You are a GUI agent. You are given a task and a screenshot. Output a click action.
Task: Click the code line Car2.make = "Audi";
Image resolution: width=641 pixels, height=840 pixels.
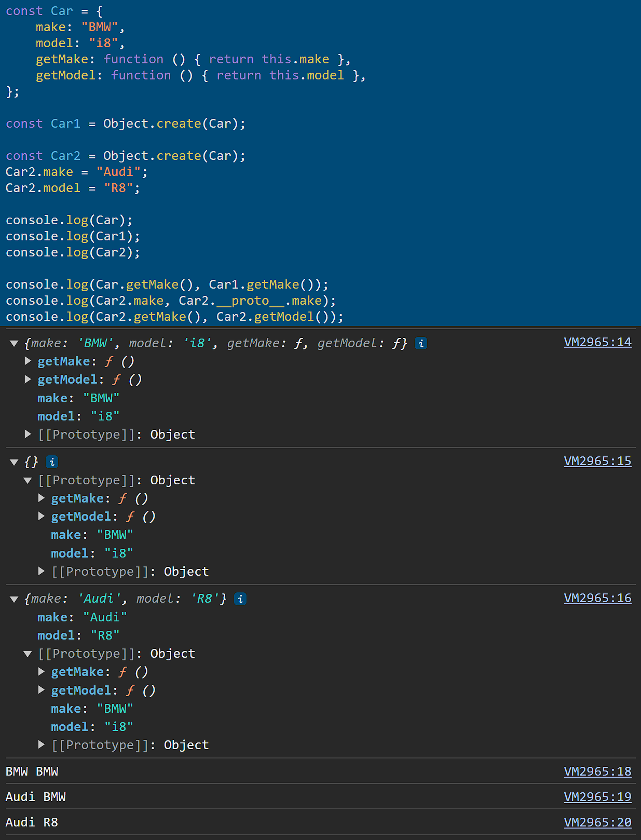coord(77,172)
